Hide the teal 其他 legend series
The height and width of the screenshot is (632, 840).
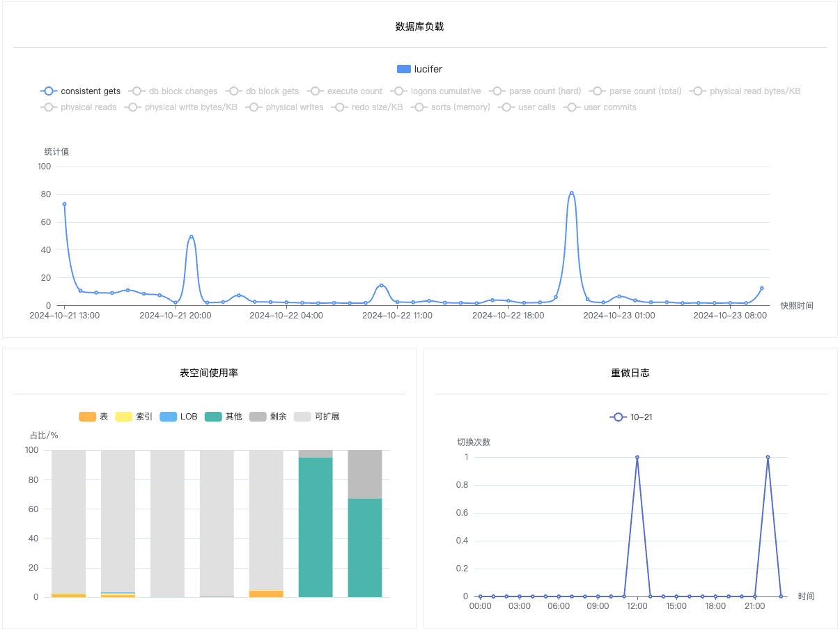click(223, 417)
